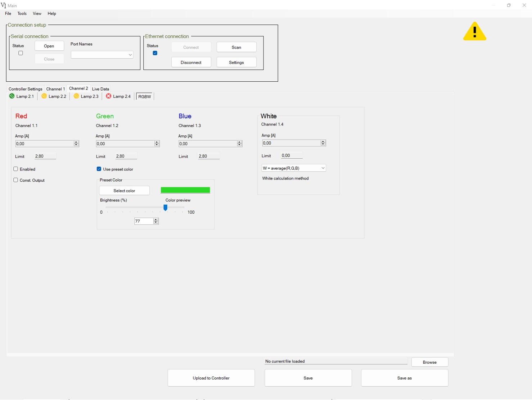The height and width of the screenshot is (400, 532).
Task: Enable the Red channel Enabled checkbox
Action: coord(15,169)
